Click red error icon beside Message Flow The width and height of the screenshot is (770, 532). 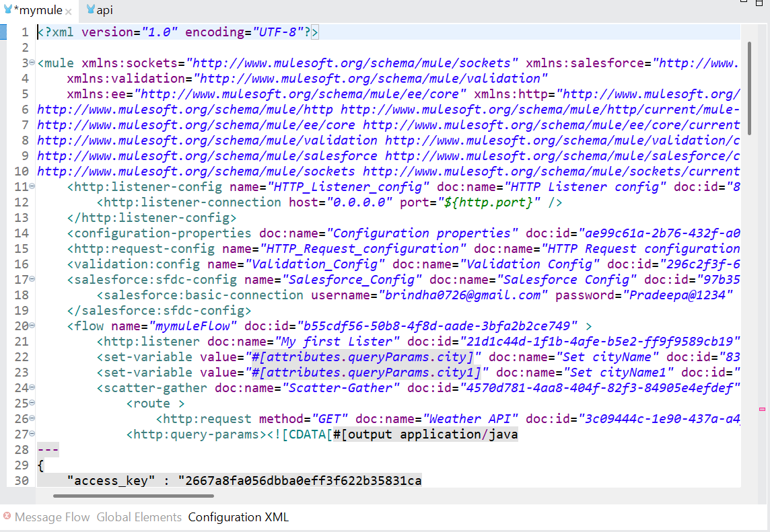pos(7,517)
